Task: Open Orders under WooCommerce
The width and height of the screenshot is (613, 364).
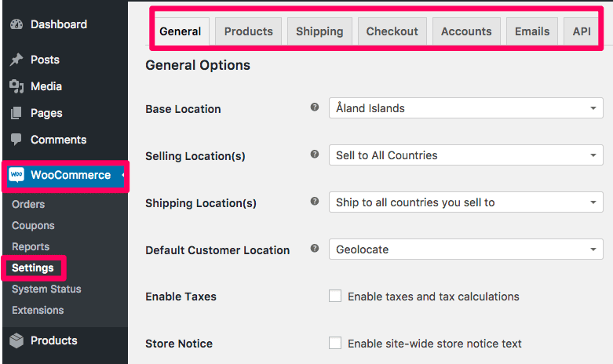Action: point(28,204)
